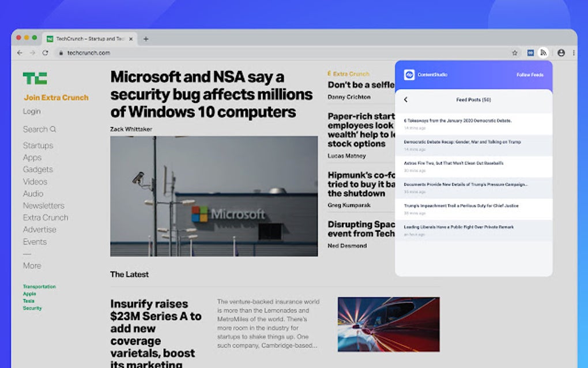Select the TechCrunch browser tab
This screenshot has width=588, height=368.
89,39
